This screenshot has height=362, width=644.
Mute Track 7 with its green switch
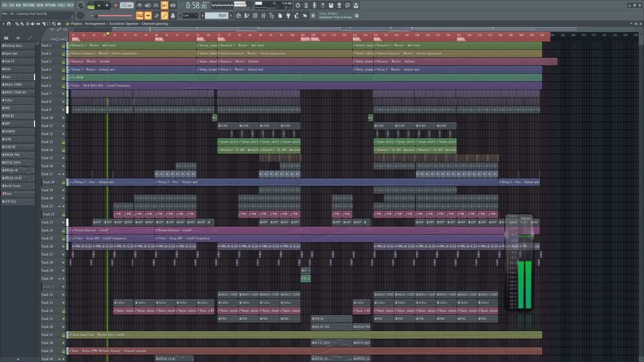tap(63, 94)
